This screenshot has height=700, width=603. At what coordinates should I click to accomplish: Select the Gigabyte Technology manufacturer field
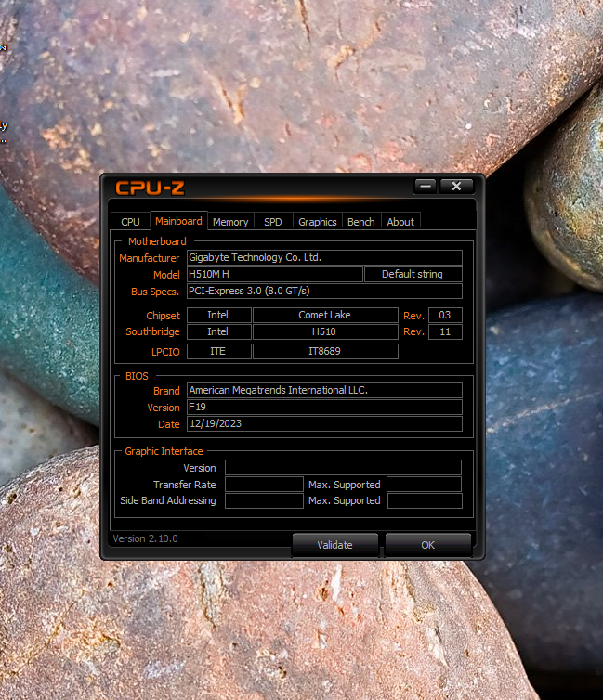(x=324, y=257)
